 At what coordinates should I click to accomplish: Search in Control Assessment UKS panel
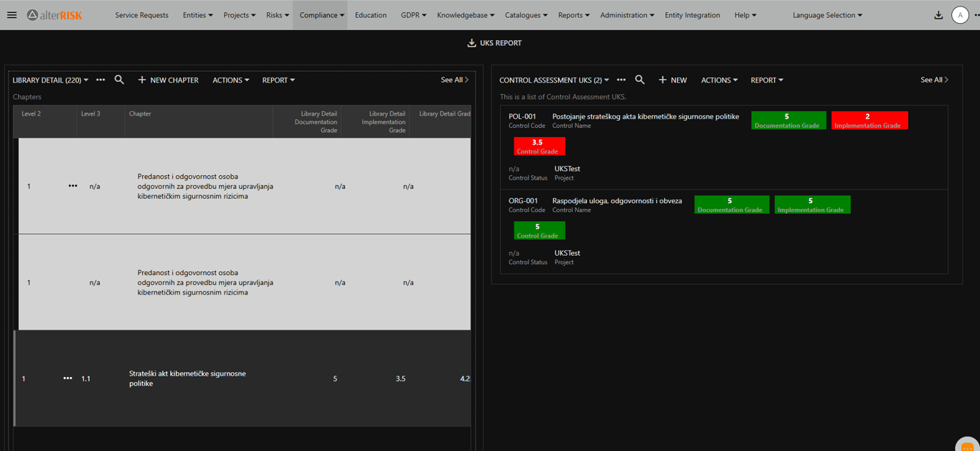[639, 80]
